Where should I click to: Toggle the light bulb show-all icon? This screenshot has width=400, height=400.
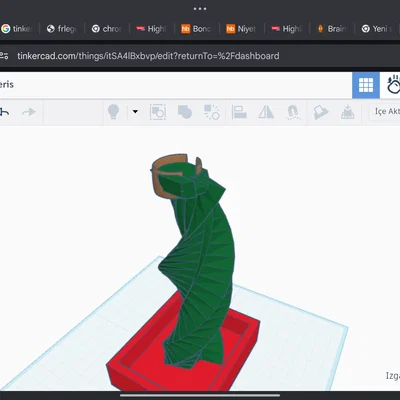pos(113,112)
